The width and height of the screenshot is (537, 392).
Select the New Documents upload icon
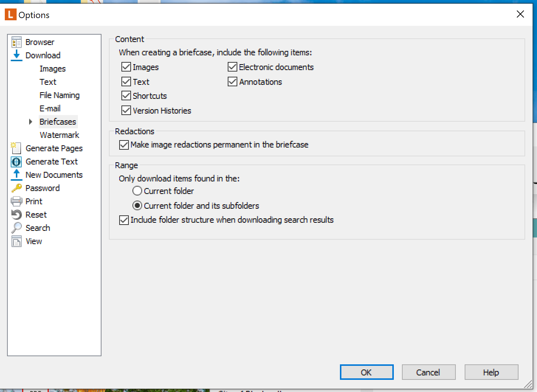pyautogui.click(x=16, y=174)
